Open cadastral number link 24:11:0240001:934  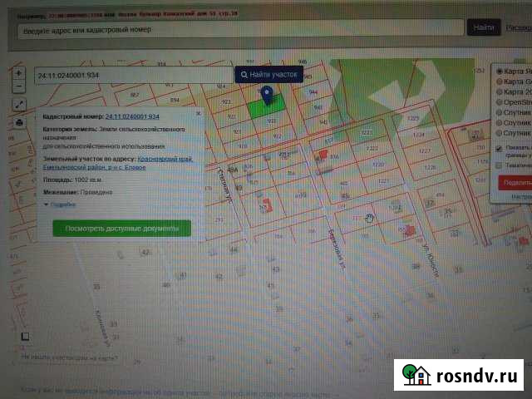click(143, 117)
